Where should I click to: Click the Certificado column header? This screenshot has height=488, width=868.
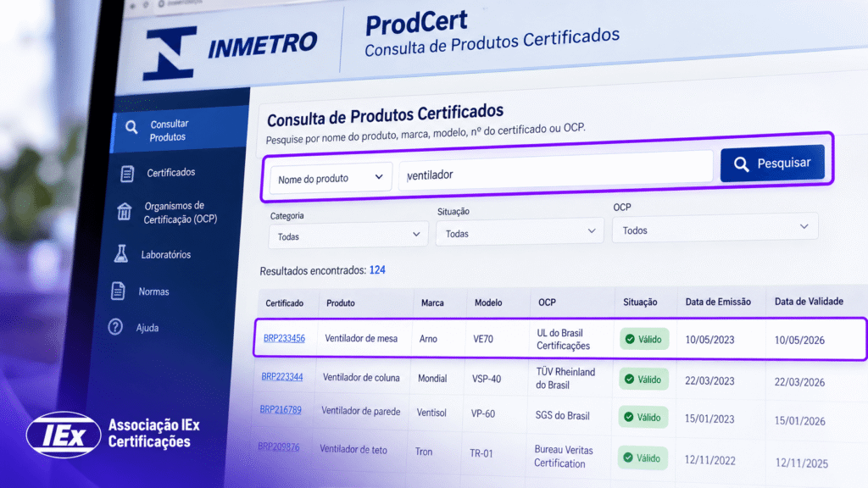coord(284,303)
